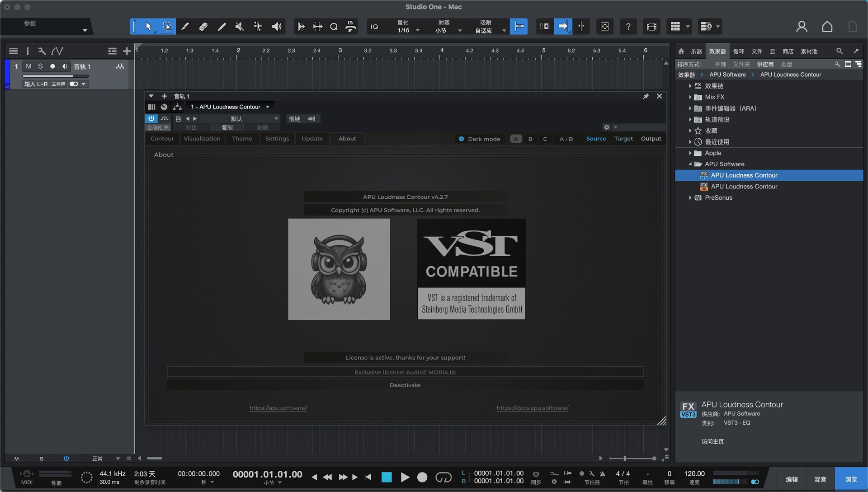Go to the Start page home icon
Image resolution: width=868 pixels, height=492 pixels.
[x=827, y=27]
